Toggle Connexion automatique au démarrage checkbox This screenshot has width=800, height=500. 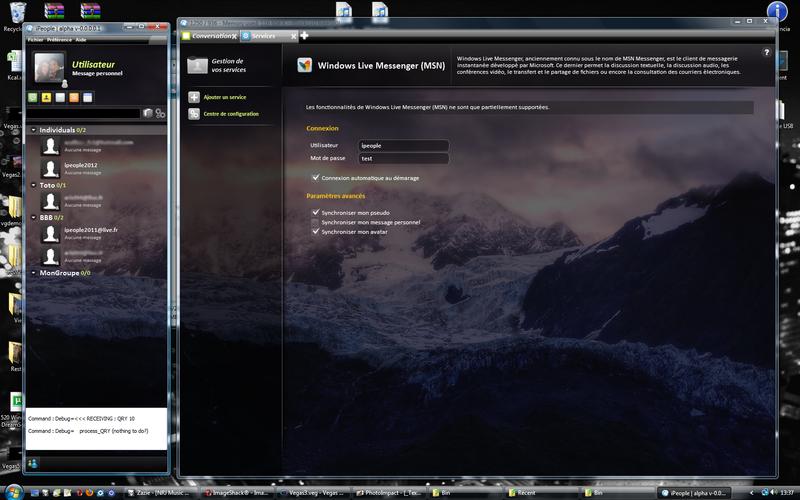pyautogui.click(x=315, y=178)
